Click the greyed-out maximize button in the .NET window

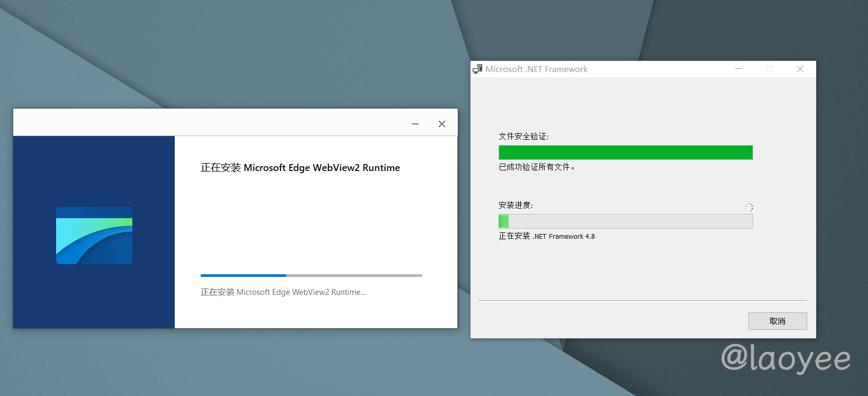(x=769, y=69)
